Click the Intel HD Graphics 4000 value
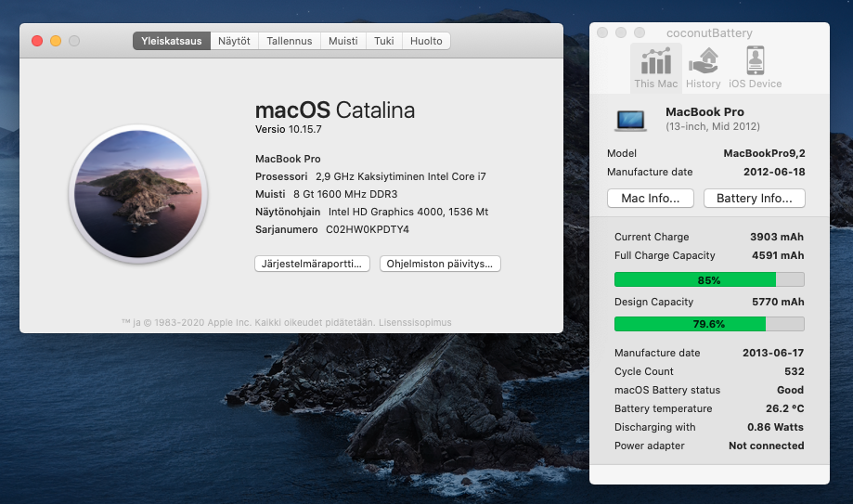 pos(408,212)
